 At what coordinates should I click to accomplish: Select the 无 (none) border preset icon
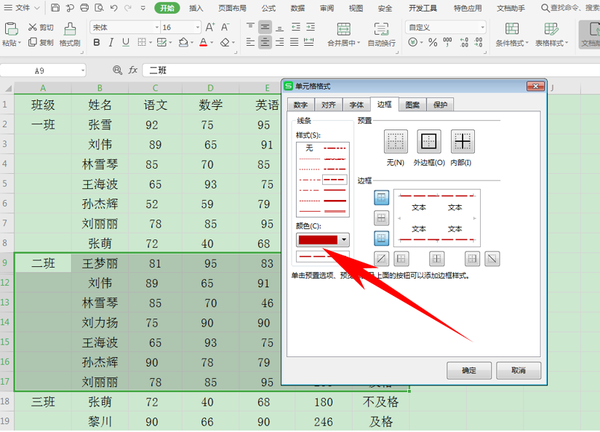(x=396, y=143)
